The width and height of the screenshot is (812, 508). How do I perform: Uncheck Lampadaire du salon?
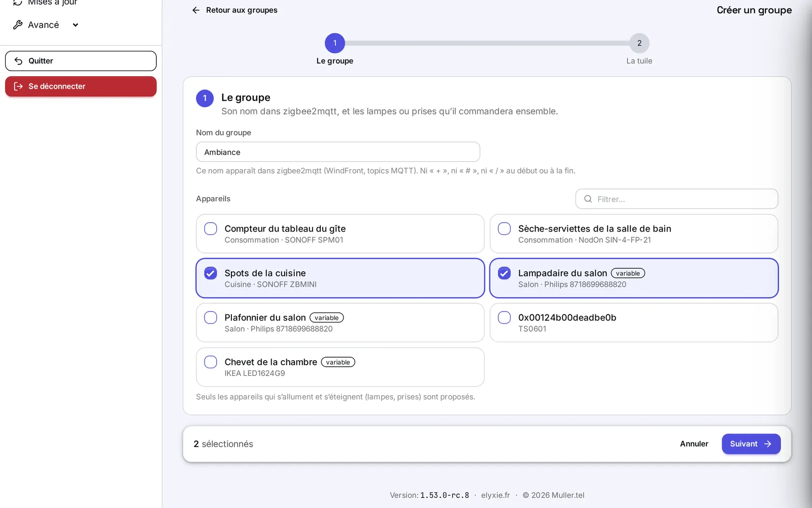(x=504, y=273)
